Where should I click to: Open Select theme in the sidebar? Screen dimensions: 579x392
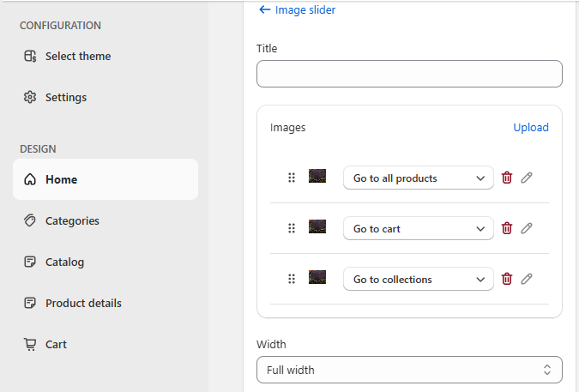click(106, 56)
